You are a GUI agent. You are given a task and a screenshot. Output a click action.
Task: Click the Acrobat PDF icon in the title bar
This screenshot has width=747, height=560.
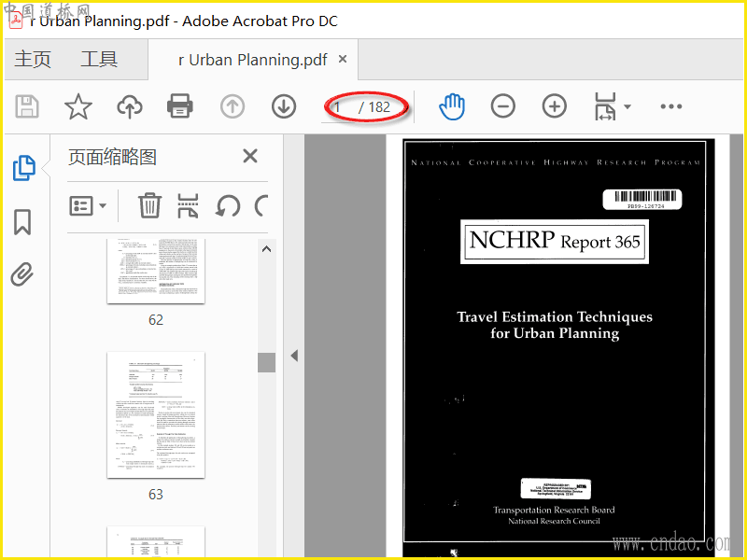point(16,21)
